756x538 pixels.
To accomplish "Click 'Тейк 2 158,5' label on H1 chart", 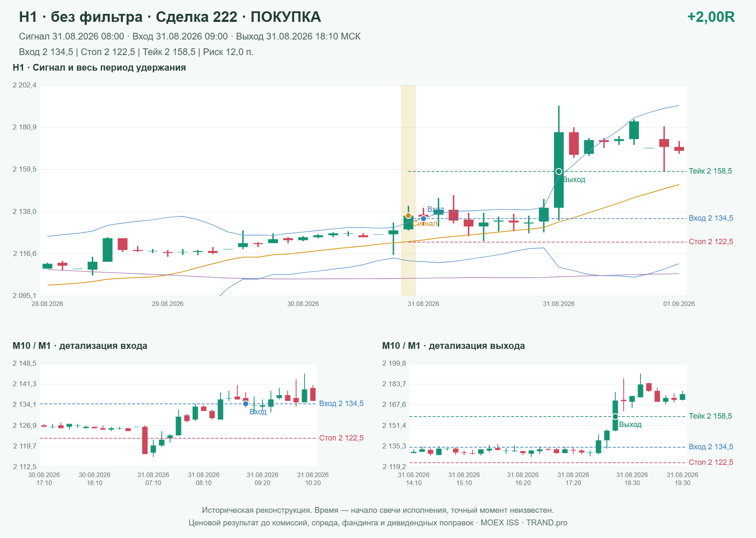I will point(710,171).
